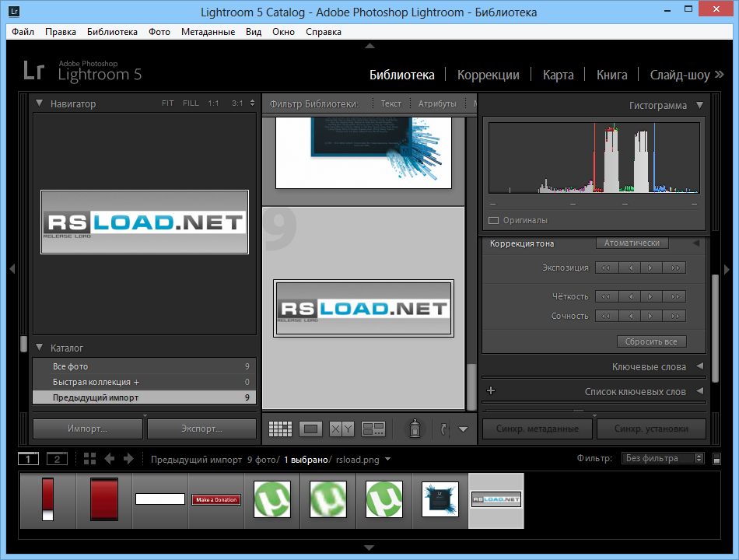Increase Чёткость by a small step
The image size is (739, 560).
tap(650, 296)
